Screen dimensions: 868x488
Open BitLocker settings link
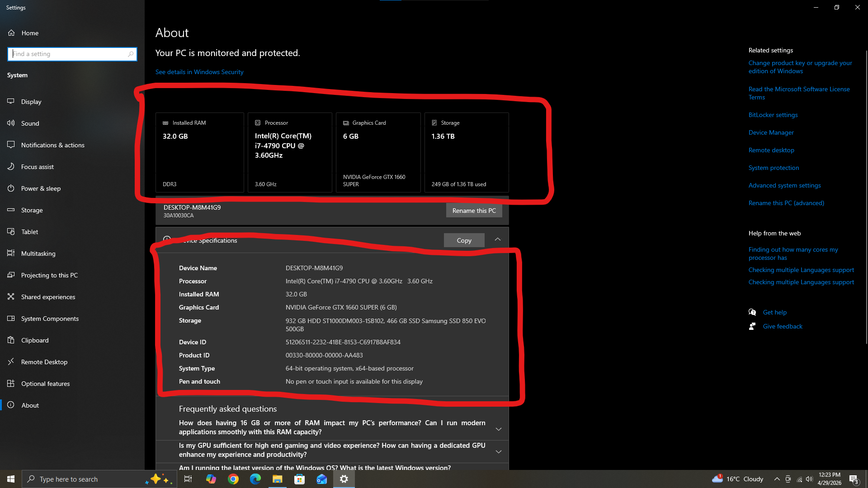coord(773,115)
